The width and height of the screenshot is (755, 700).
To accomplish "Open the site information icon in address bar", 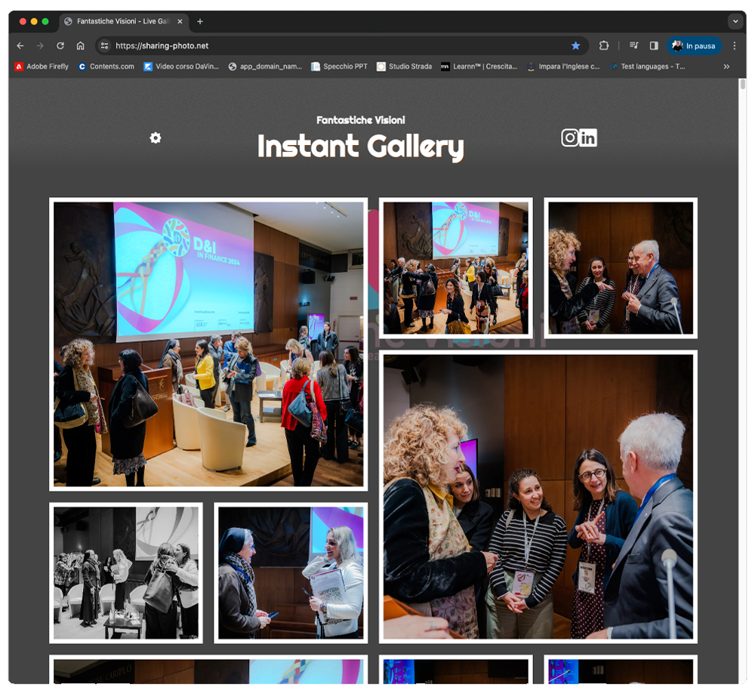I will pyautogui.click(x=105, y=46).
